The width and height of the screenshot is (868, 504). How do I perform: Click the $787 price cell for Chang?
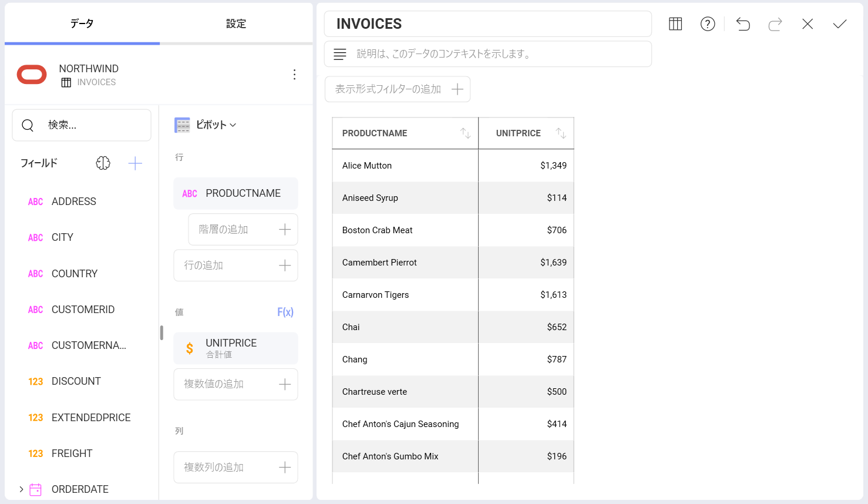[x=526, y=359]
